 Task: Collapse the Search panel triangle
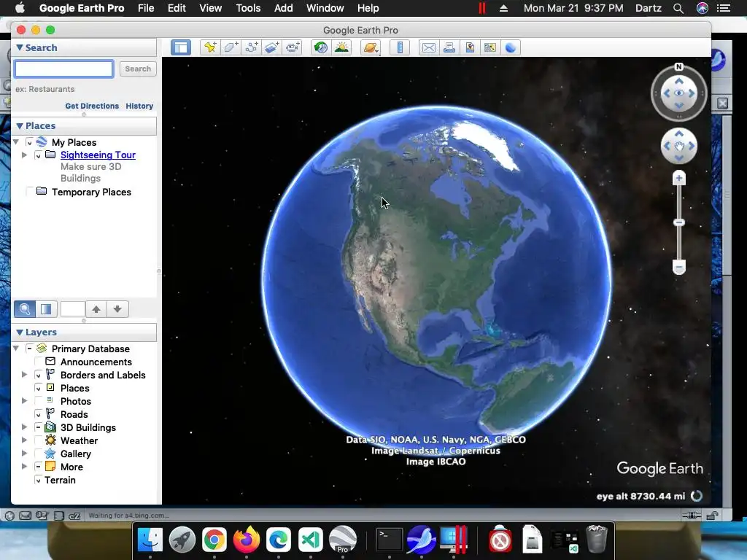tap(20, 47)
